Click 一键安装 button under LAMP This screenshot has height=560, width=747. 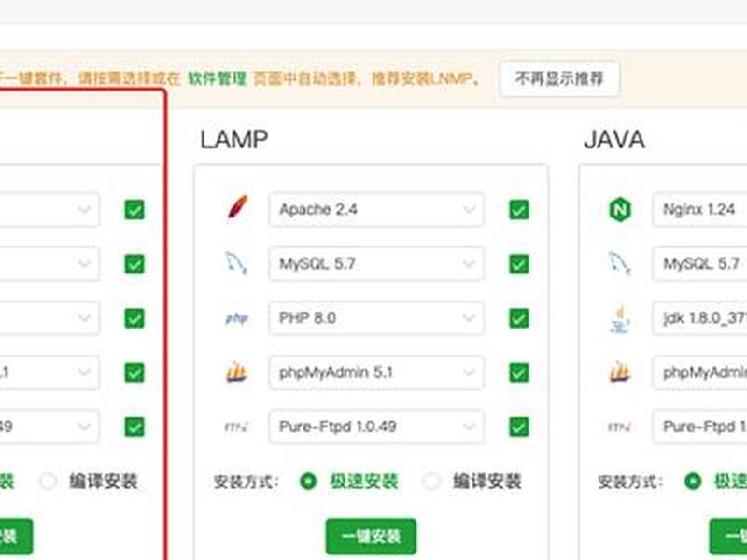coord(371,537)
